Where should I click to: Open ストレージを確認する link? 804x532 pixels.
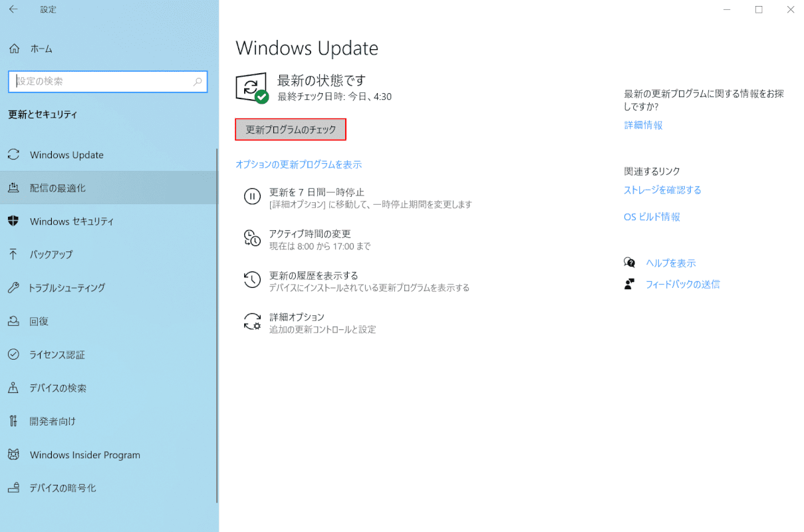(x=662, y=190)
